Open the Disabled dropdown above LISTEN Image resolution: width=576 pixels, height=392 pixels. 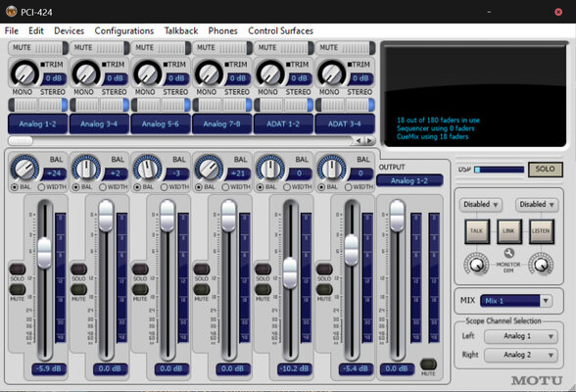tap(537, 204)
